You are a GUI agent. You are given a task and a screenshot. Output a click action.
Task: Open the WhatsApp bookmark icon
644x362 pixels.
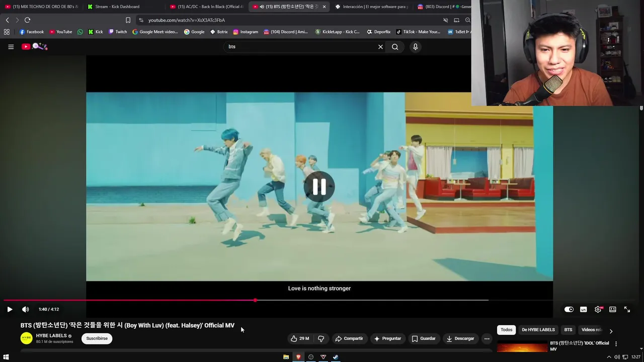[x=80, y=32]
